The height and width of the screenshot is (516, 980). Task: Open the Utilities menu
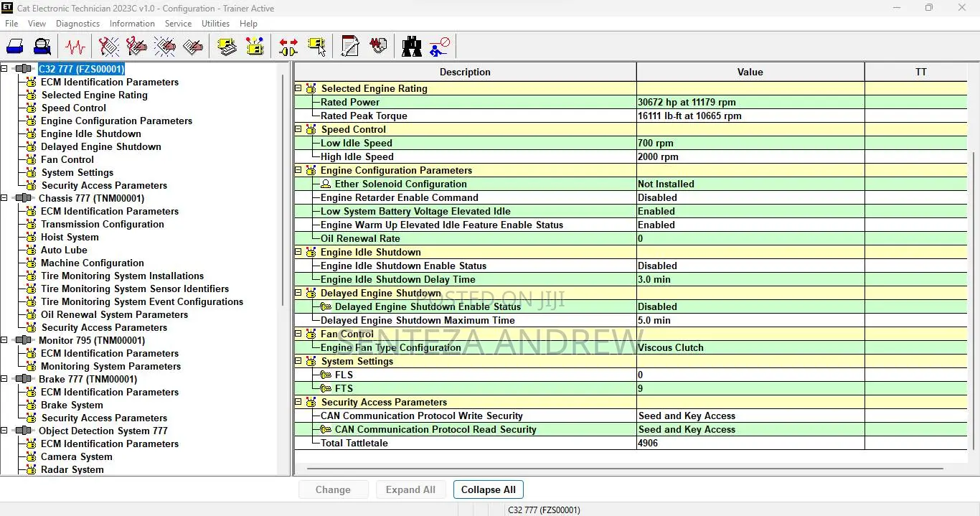tap(215, 24)
